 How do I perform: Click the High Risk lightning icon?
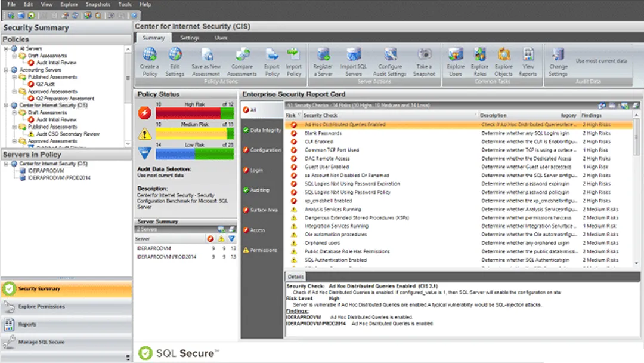(144, 113)
